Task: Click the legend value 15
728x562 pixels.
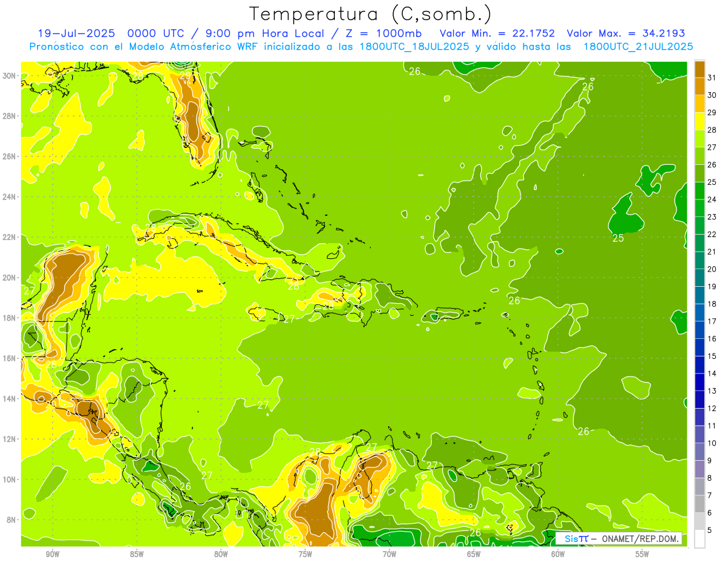Action: 712,356
